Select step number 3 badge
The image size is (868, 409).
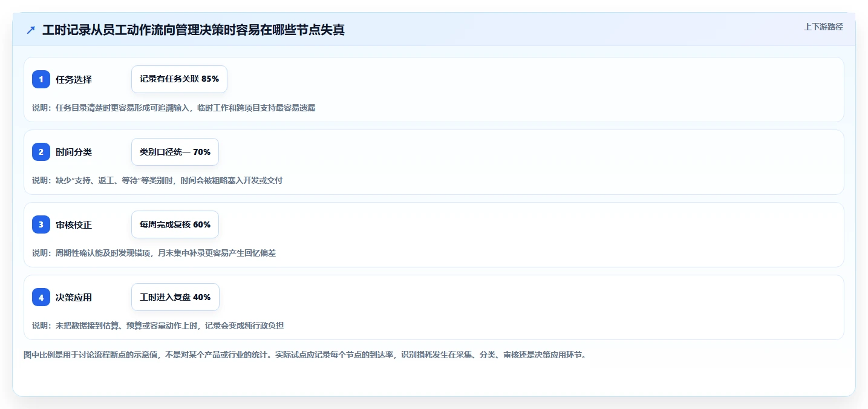click(41, 224)
